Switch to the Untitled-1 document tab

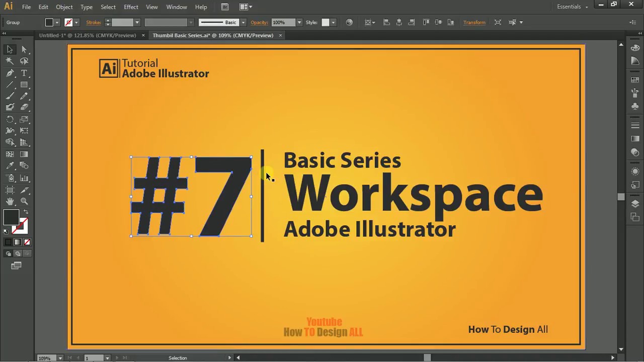(x=88, y=35)
